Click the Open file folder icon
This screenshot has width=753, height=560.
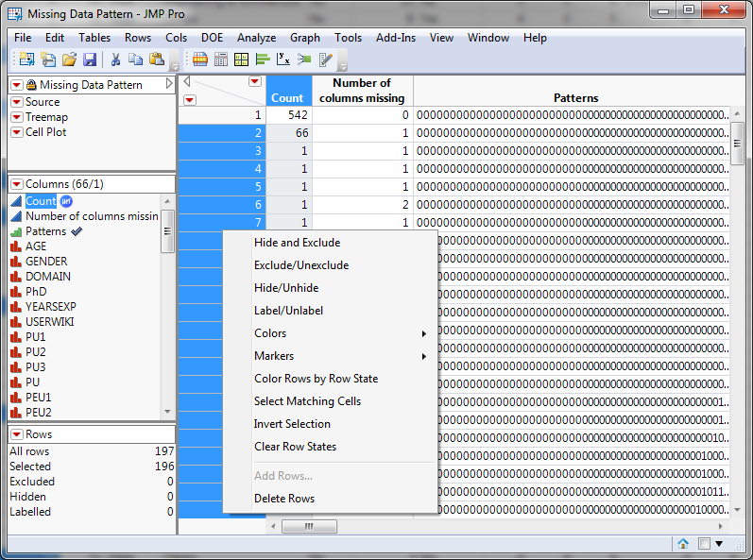[69, 59]
